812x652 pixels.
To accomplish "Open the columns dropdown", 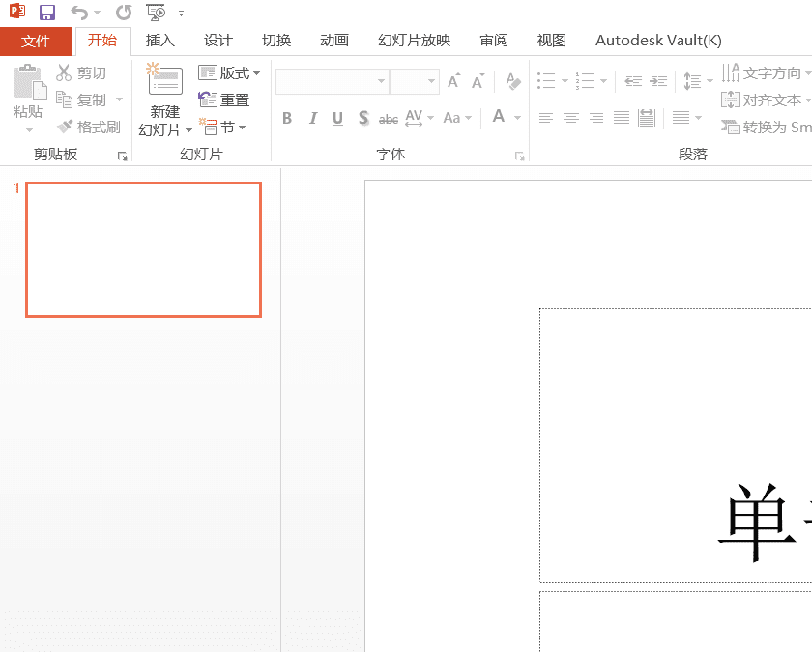I will [686, 118].
